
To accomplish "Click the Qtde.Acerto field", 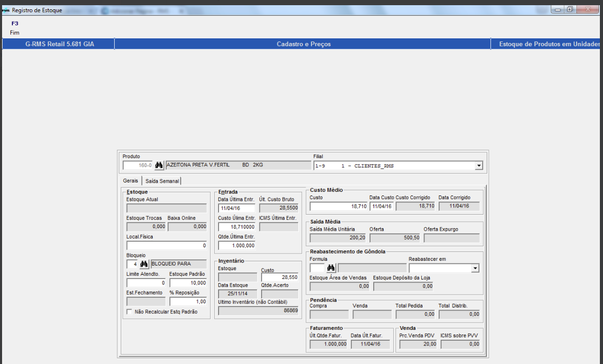I will pyautogui.click(x=280, y=293).
